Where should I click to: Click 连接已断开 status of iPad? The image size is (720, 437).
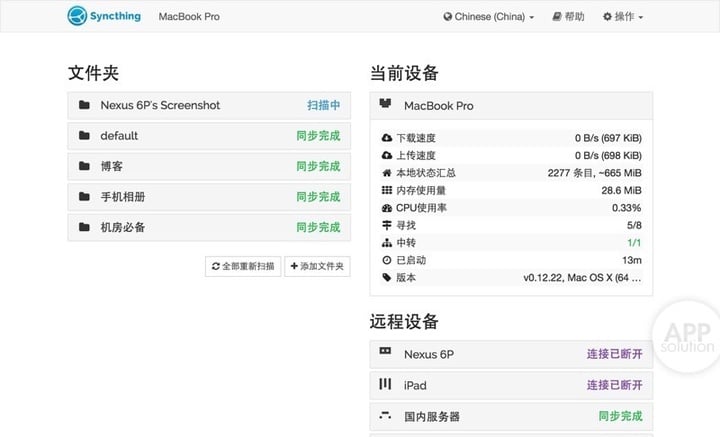tap(614, 385)
